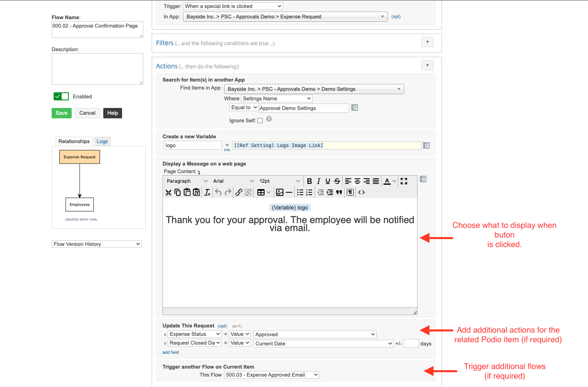Click the italic formatting icon
Viewport: 588px width, 387px height.
[x=319, y=181]
